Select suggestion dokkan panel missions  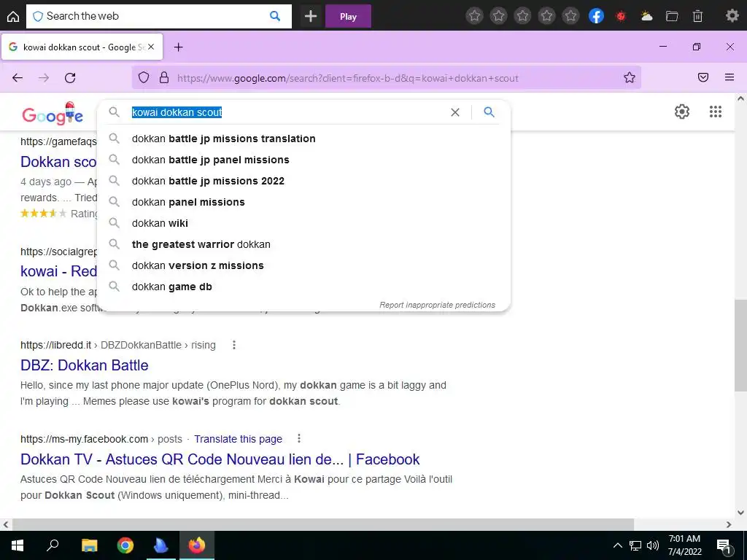click(x=303, y=202)
